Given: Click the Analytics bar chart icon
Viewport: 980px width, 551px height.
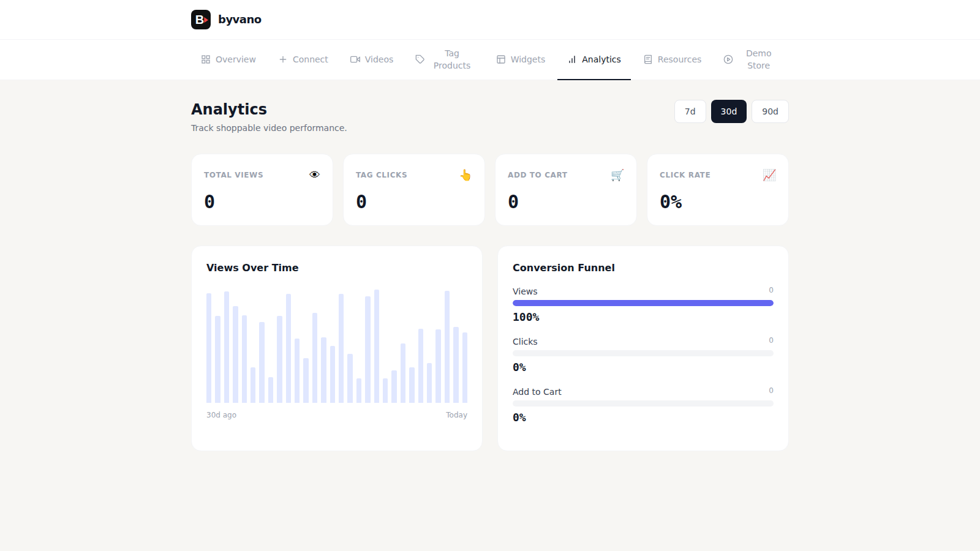Looking at the screenshot, I should [573, 59].
